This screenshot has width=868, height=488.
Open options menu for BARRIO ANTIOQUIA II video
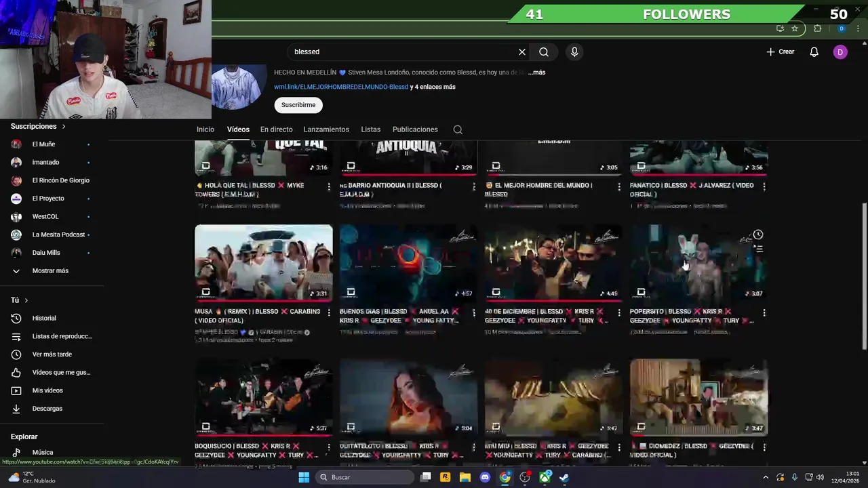coord(474,186)
